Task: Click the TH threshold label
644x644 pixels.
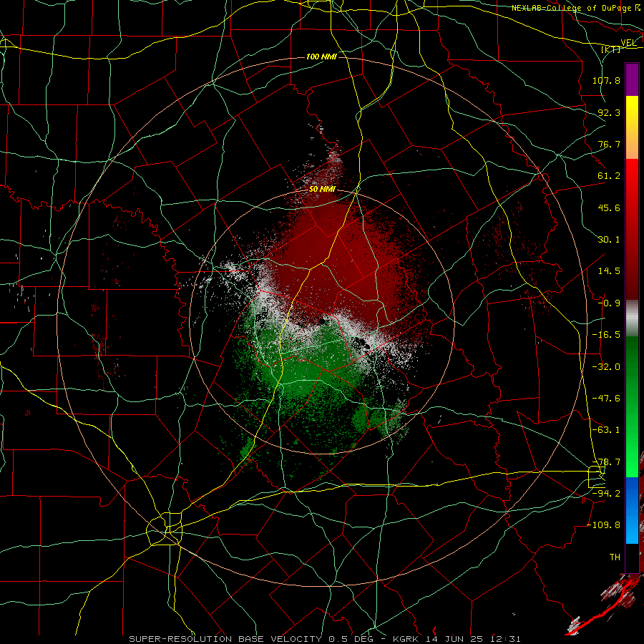Action: pyautogui.click(x=615, y=557)
